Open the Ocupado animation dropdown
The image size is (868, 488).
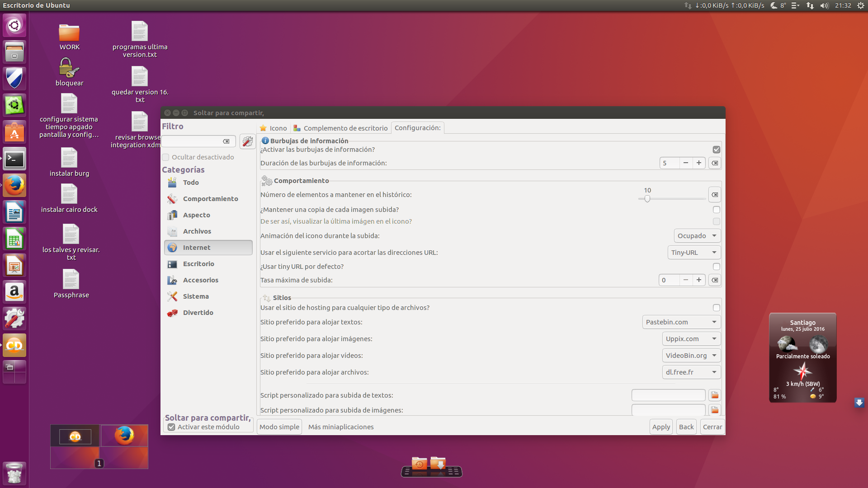[697, 236]
